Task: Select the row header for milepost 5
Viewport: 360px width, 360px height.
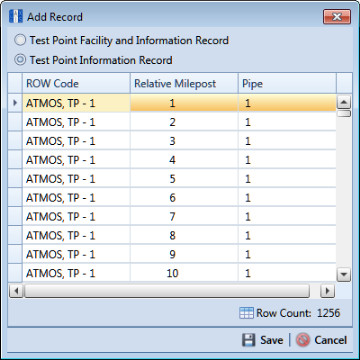Action: 15,179
